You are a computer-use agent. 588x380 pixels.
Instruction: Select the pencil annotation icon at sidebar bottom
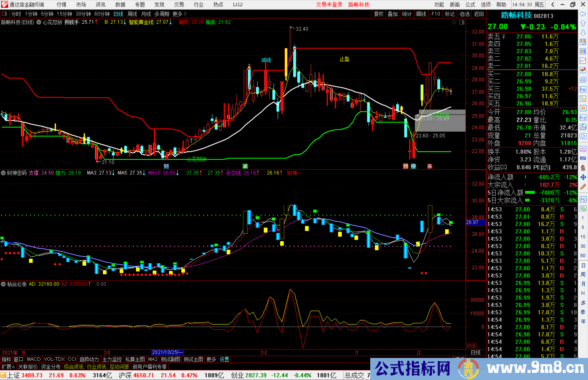[x=583, y=185]
